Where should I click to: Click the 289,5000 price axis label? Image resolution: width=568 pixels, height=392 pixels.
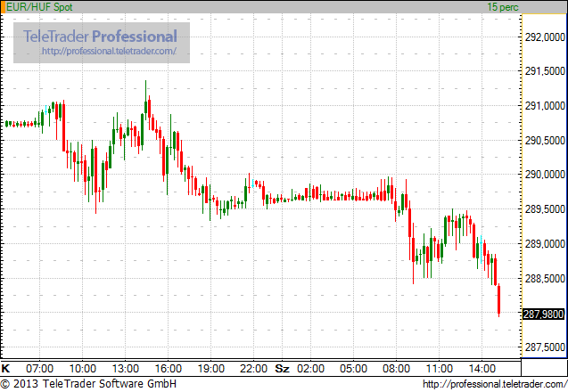[545, 209]
